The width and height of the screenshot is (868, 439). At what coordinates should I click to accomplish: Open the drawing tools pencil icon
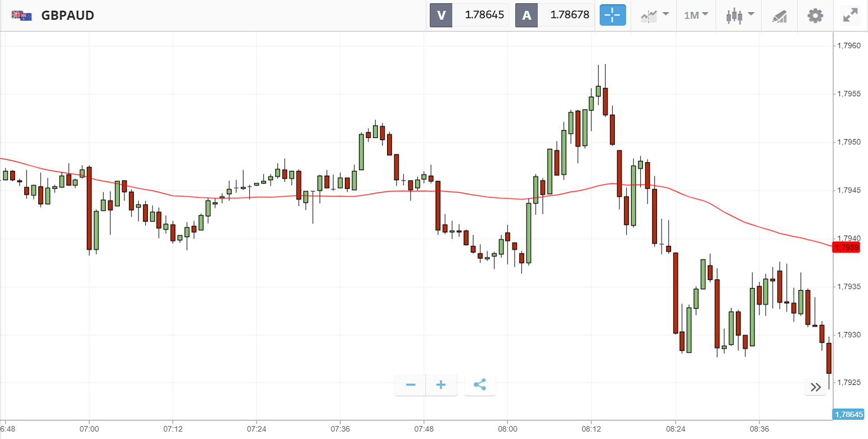click(x=779, y=16)
